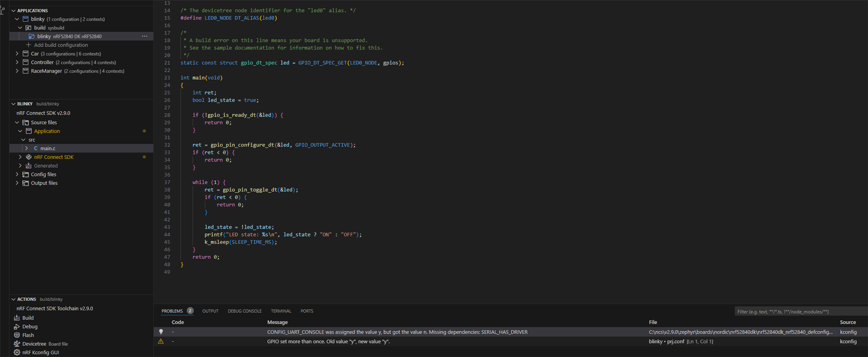Viewport: 868px width, 357px height.
Task: Collapse the BLINKY details section
Action: pos(13,104)
